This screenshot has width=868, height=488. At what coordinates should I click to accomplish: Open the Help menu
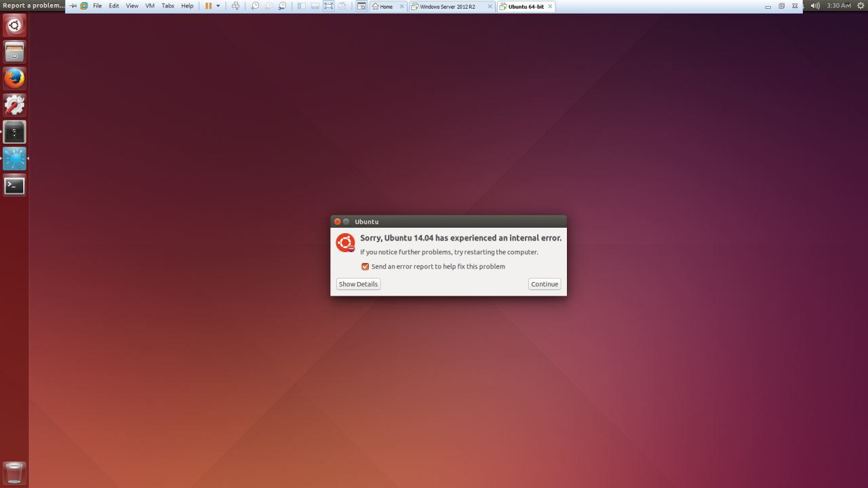187,6
